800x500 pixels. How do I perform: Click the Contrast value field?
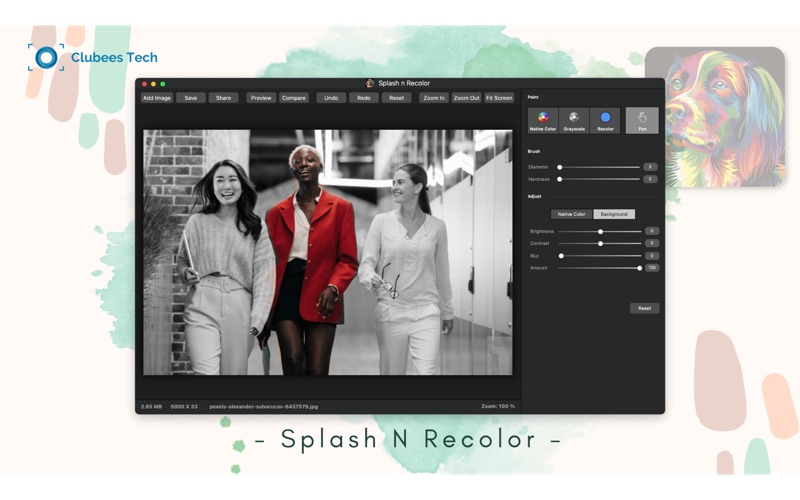[x=652, y=243]
